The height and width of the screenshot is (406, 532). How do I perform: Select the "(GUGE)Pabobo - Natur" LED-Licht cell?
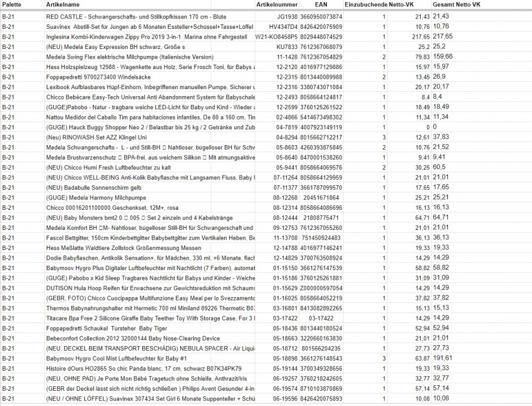click(151, 107)
